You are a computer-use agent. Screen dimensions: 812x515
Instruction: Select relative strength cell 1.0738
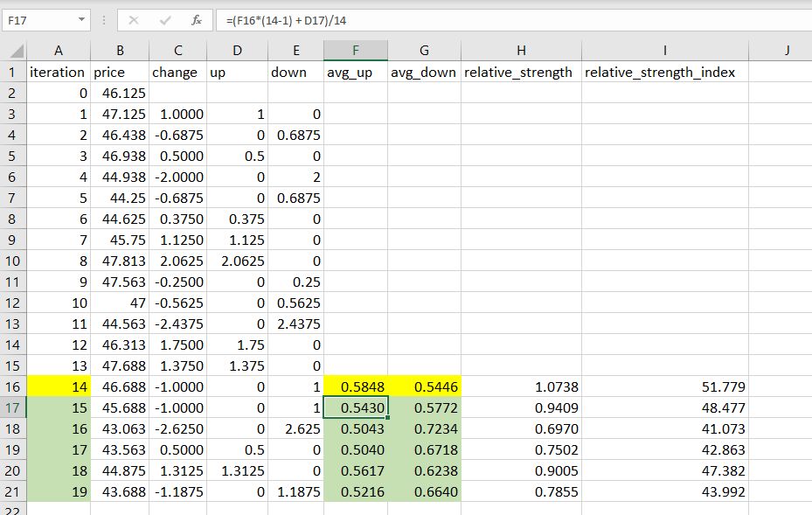(x=521, y=386)
